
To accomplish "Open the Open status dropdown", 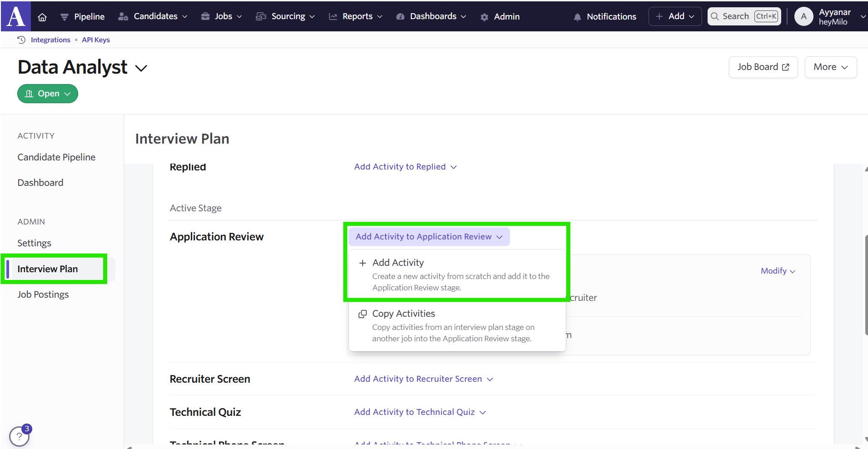I will click(x=48, y=94).
